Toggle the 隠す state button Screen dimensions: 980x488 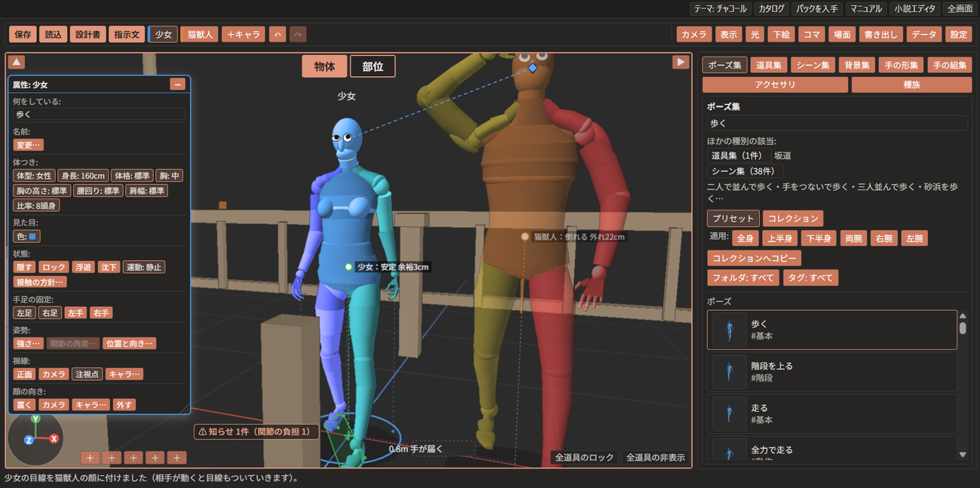click(25, 267)
